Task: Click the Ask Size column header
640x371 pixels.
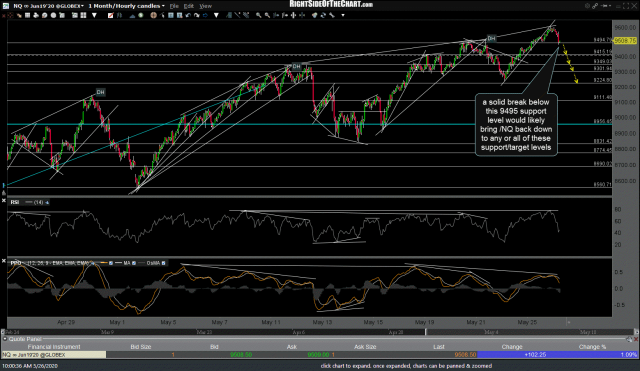Action: [x=365, y=347]
